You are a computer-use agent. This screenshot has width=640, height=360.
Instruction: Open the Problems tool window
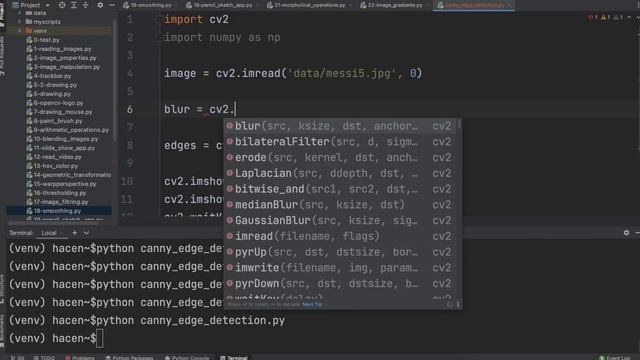click(x=80, y=358)
